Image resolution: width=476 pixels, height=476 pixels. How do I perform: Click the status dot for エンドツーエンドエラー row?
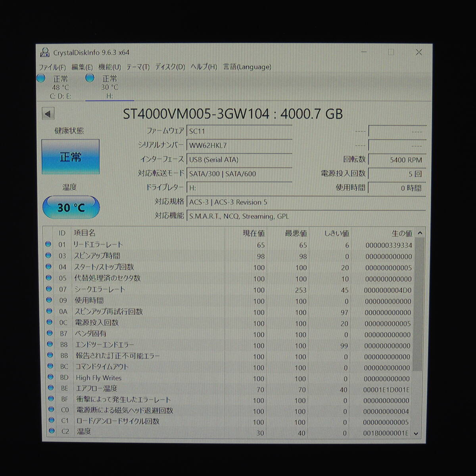tap(50, 344)
